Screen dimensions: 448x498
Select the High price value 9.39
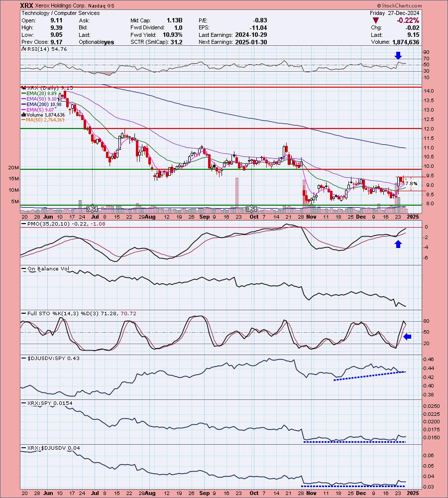point(57,27)
